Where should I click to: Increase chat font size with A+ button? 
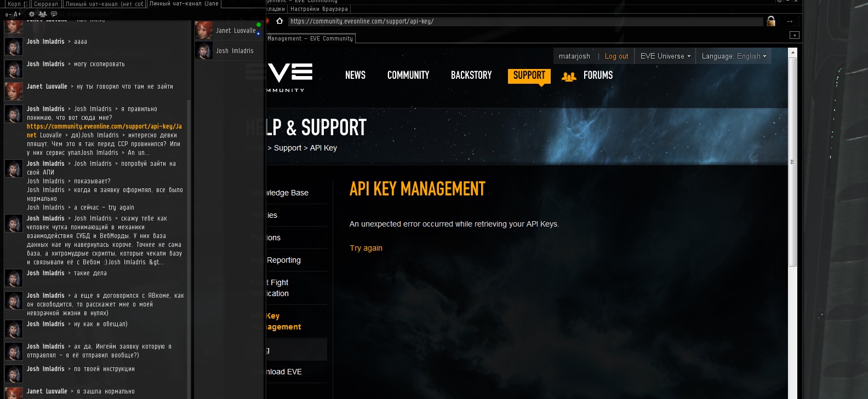(x=18, y=14)
